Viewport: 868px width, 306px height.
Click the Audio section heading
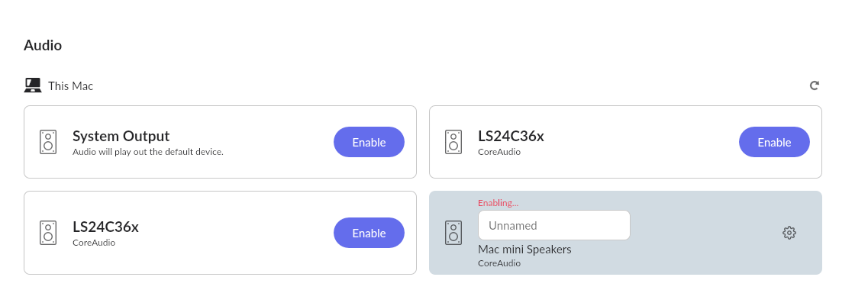click(x=43, y=45)
